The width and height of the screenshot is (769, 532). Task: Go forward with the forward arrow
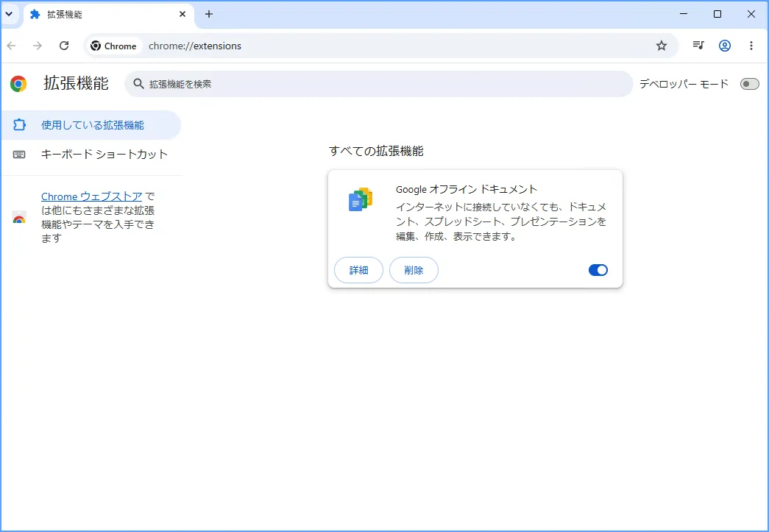[x=38, y=46]
